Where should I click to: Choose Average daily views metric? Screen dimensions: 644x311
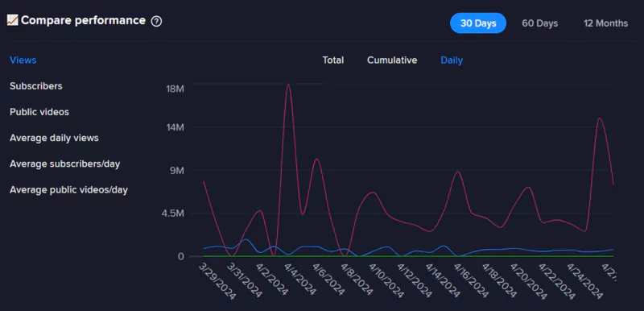[54, 138]
